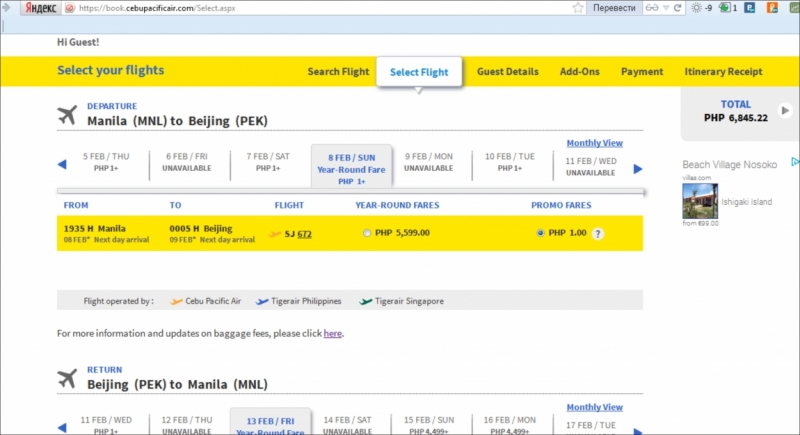The image size is (800, 435).
Task: Click the 'here' baggage fees link
Action: [332, 333]
